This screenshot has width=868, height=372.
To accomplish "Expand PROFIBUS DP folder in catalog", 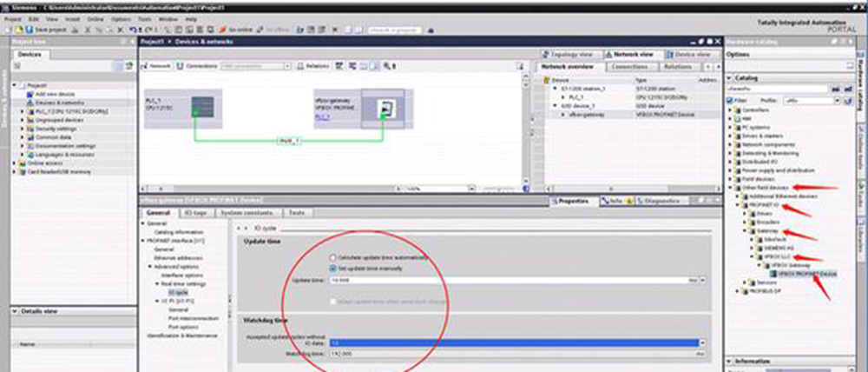I will (738, 290).
